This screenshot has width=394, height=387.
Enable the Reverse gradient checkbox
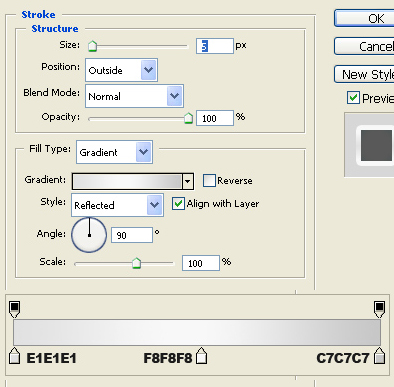209,180
